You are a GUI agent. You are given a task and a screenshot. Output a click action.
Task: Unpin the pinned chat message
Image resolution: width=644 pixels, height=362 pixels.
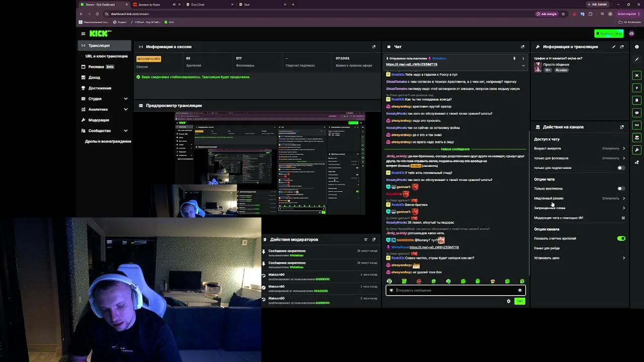click(514, 58)
